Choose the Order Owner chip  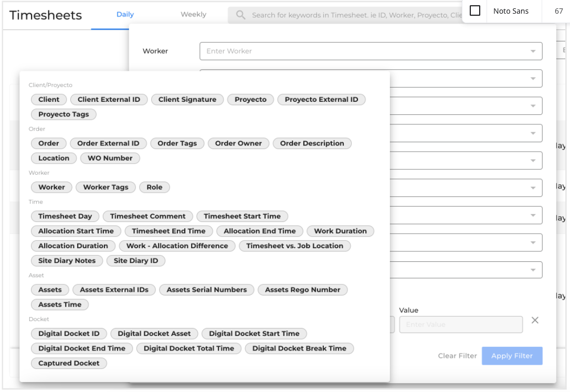click(238, 143)
